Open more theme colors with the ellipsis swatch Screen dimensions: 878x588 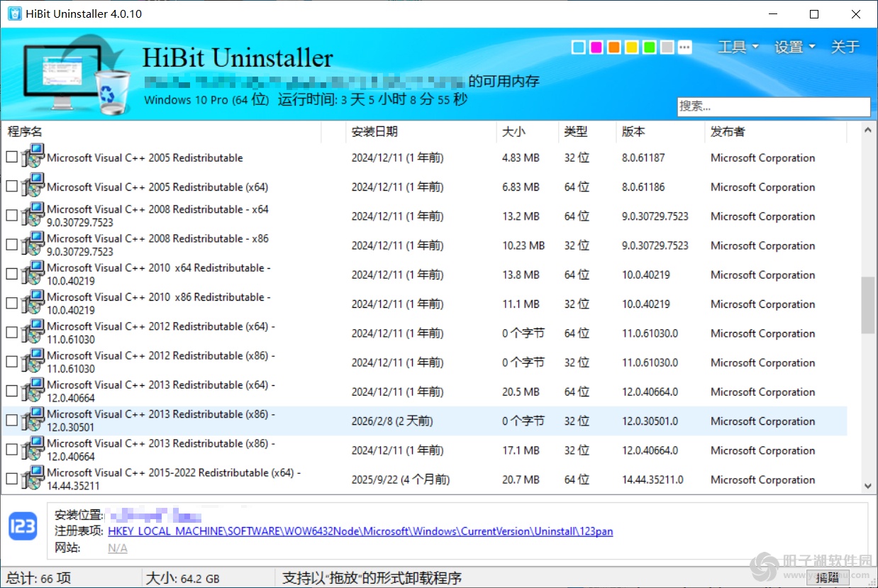pos(684,47)
